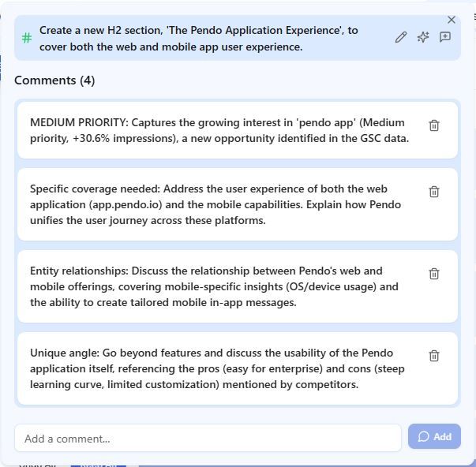Click the 'Add a comment...' input field
This screenshot has width=476, height=467.
(x=208, y=438)
